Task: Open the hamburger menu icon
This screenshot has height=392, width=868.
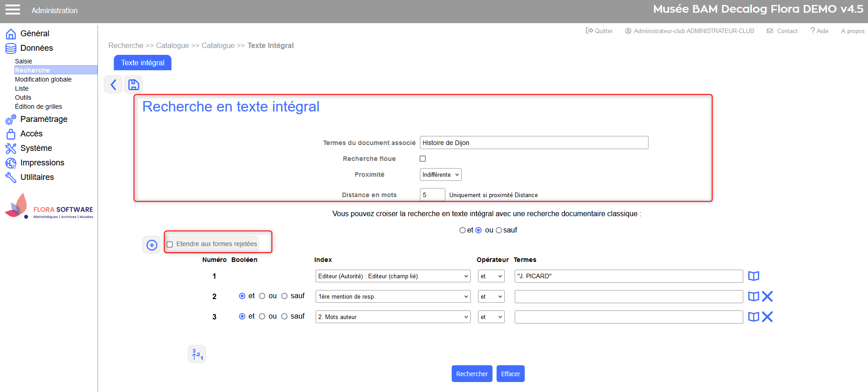Action: point(12,10)
